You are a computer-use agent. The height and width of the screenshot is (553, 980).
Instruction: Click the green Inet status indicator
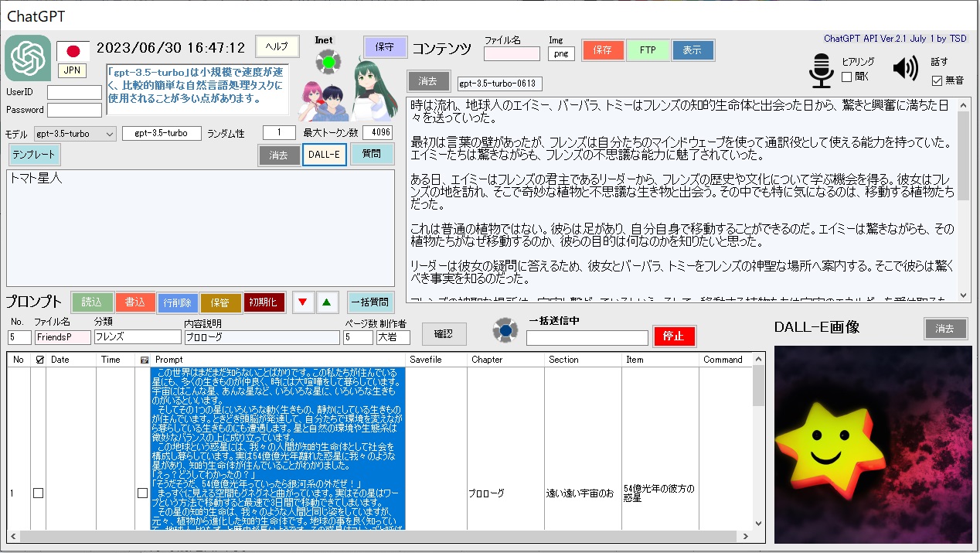click(x=328, y=61)
